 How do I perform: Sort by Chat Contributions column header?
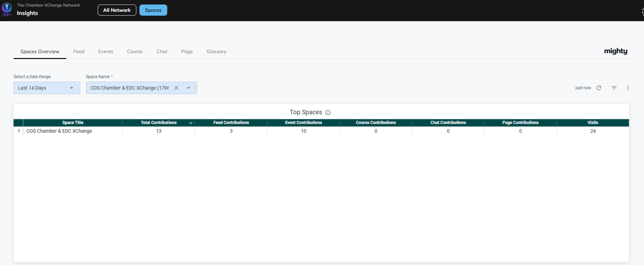click(448, 123)
